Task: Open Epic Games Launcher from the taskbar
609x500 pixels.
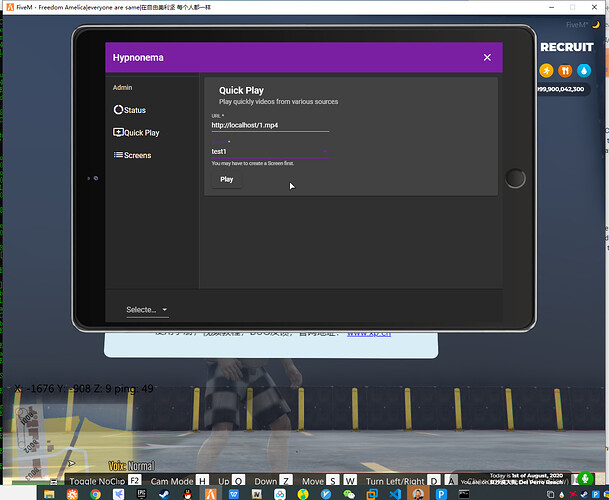Action: coord(141,494)
